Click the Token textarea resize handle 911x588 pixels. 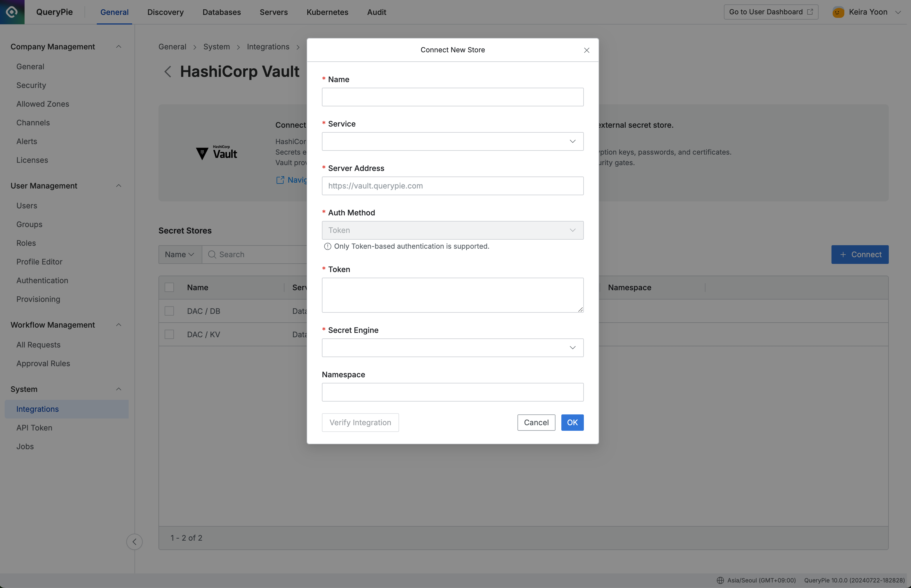click(x=580, y=309)
